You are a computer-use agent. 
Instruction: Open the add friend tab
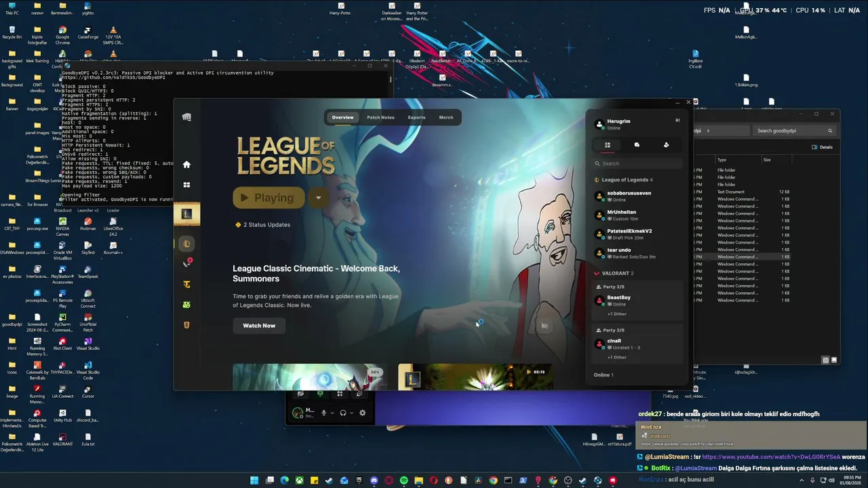tap(666, 145)
